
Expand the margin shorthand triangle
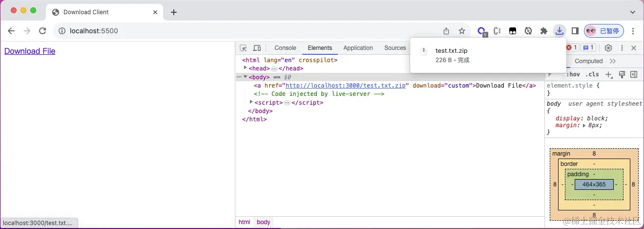click(584, 125)
